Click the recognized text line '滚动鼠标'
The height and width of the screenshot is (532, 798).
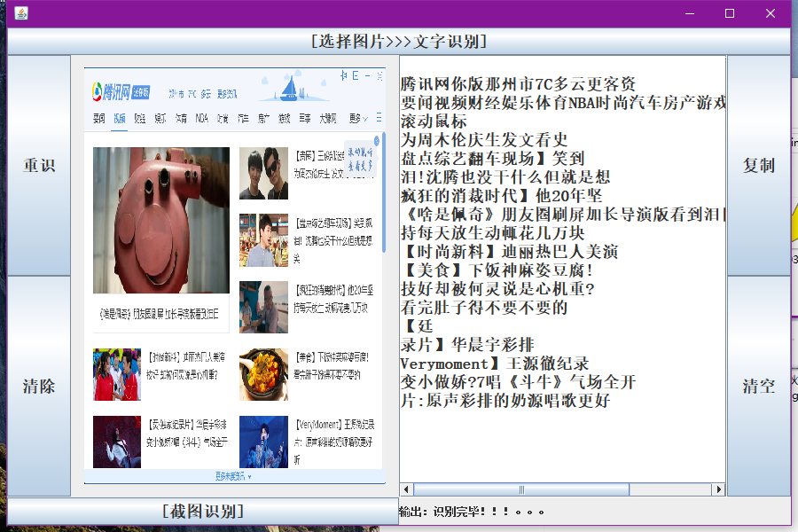tap(434, 121)
